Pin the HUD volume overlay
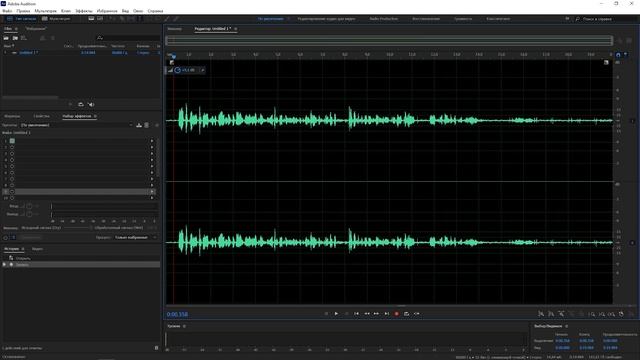The height and width of the screenshot is (360, 640). [x=202, y=70]
